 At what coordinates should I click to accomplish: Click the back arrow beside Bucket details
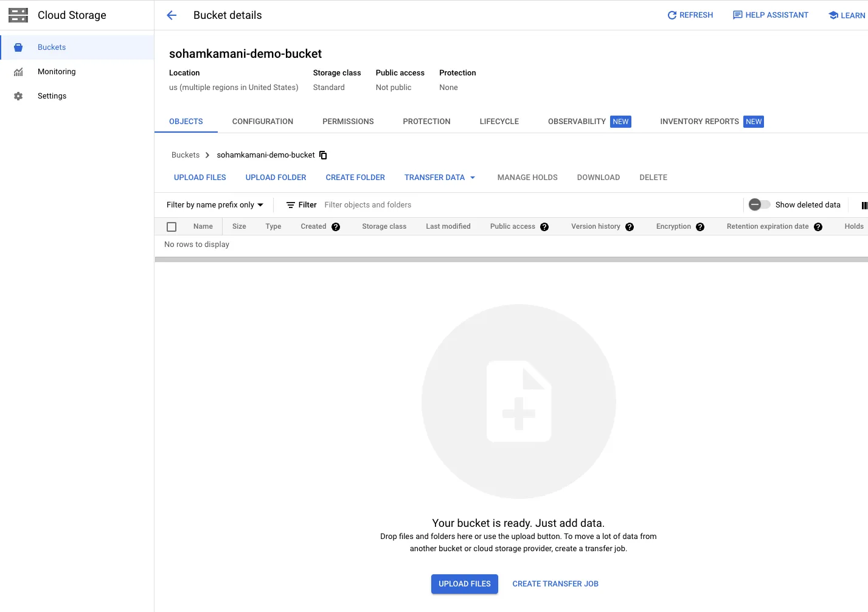pyautogui.click(x=172, y=15)
